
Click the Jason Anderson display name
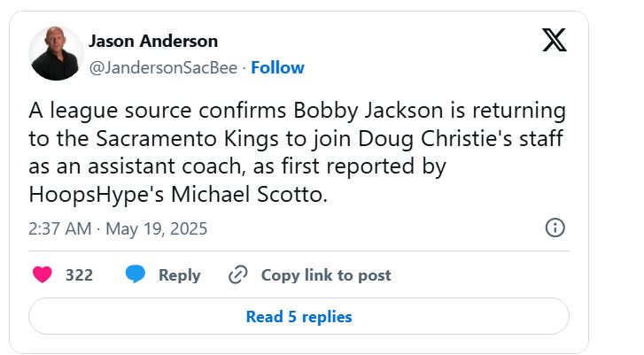point(153,41)
